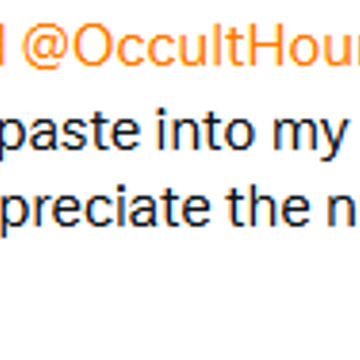
Task: Open the @OccultHour mention link
Action: click(x=191, y=45)
